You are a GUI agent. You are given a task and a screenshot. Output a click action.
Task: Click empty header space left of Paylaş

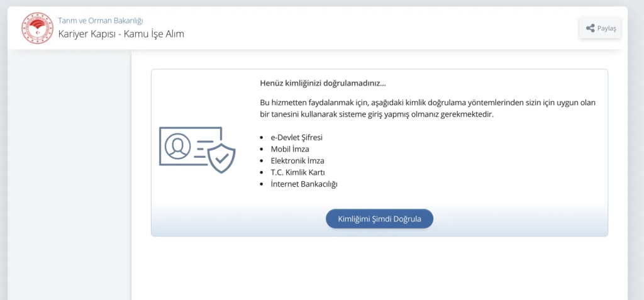(382, 28)
